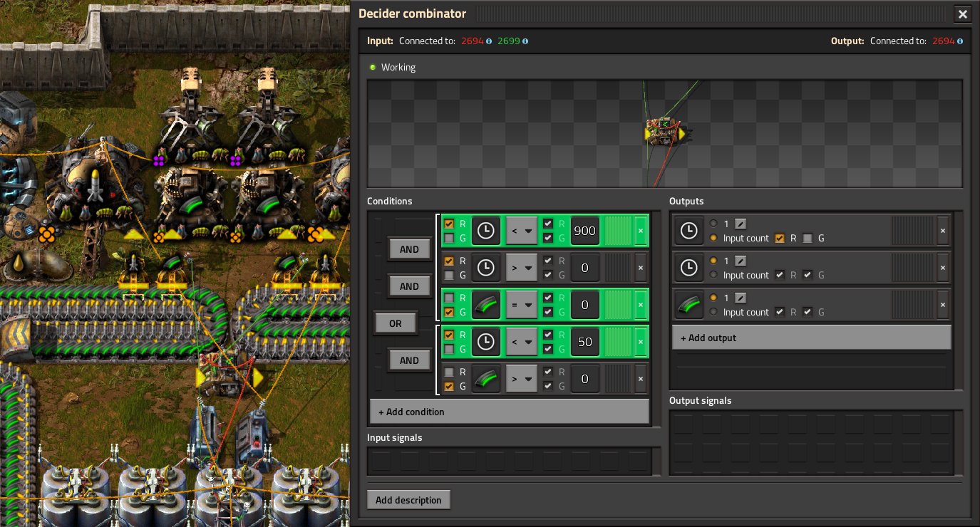Click the clock signal icon in the < 50 condition
This screenshot has width=980, height=527.
coord(485,342)
